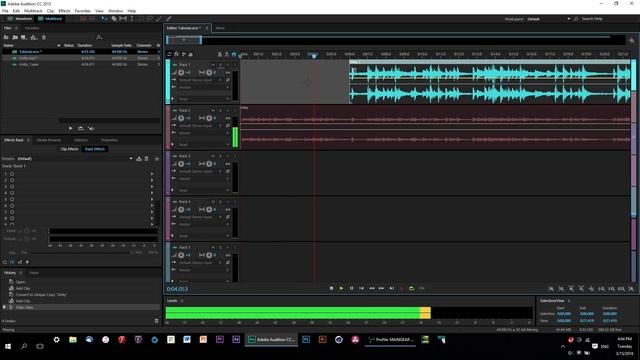Select the Slip tool in top toolbar
This screenshot has height=360, width=640.
(123, 19)
